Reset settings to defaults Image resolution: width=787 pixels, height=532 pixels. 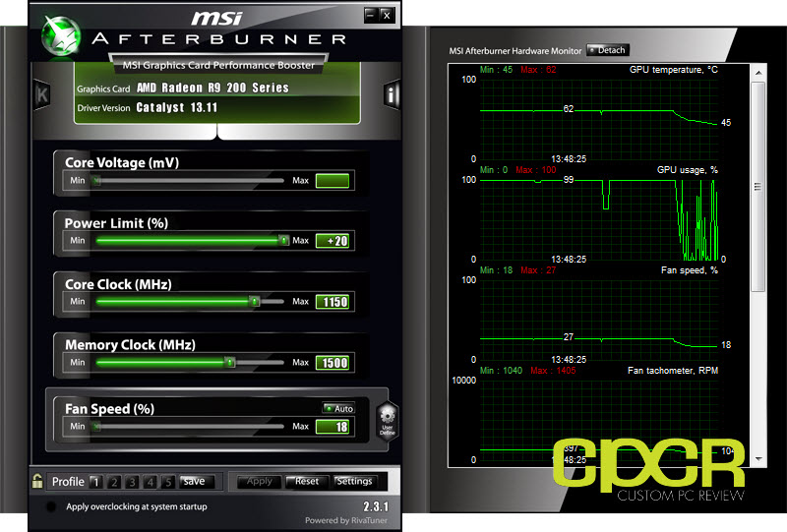click(x=307, y=481)
